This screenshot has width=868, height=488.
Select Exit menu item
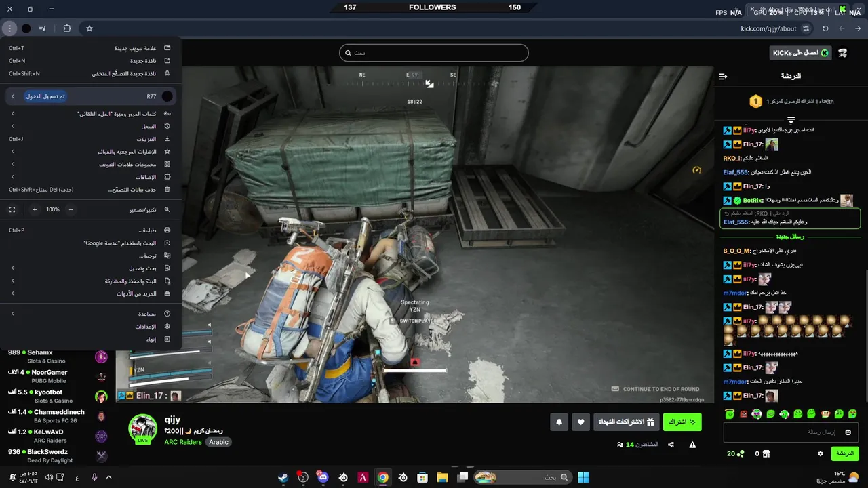pyautogui.click(x=91, y=339)
